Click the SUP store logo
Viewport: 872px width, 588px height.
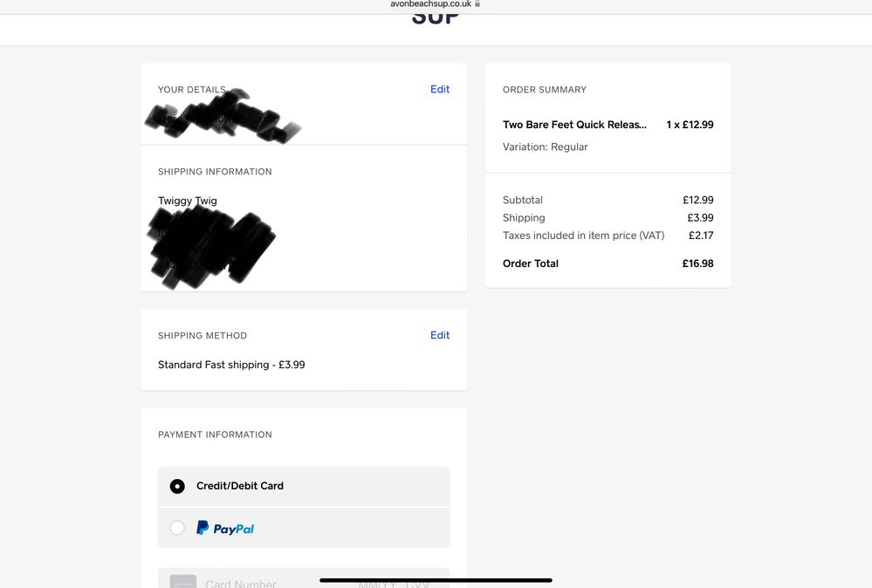pyautogui.click(x=436, y=17)
